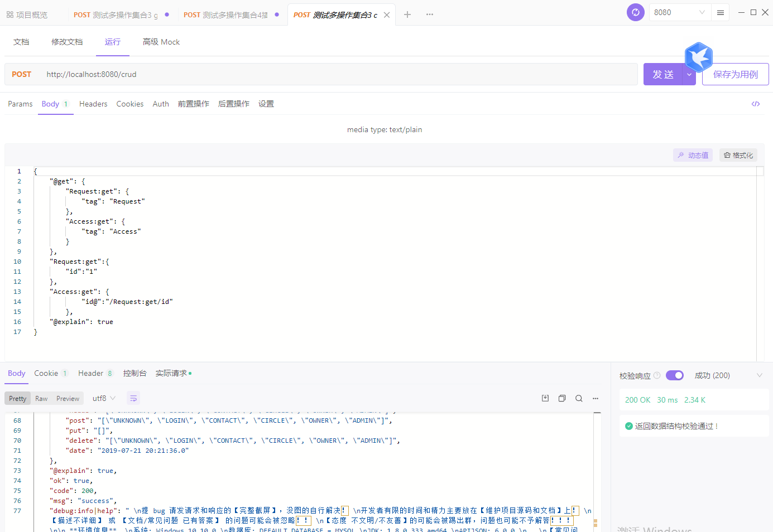Expand the send button dropdown arrow
Image resolution: width=773 pixels, height=532 pixels.
[x=689, y=74]
